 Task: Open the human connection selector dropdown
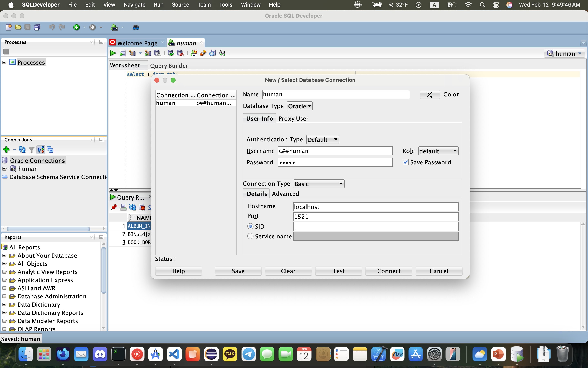pos(564,53)
